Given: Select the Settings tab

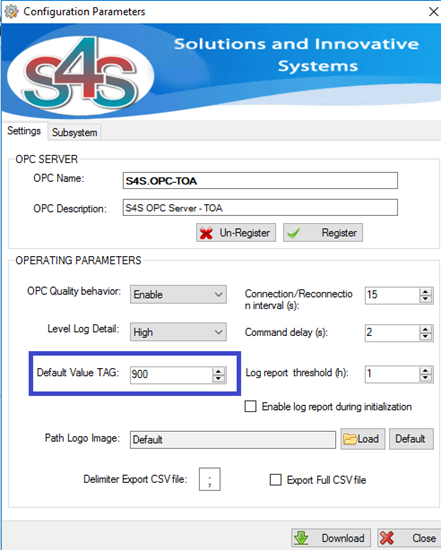Looking at the screenshot, I should 24,131.
